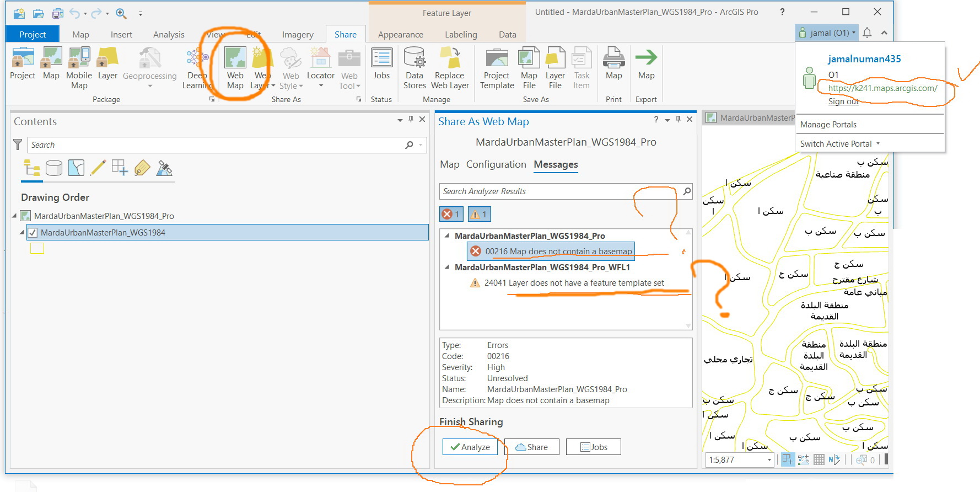Open the Contents pane options menu arrow
980x492 pixels.
coord(400,120)
